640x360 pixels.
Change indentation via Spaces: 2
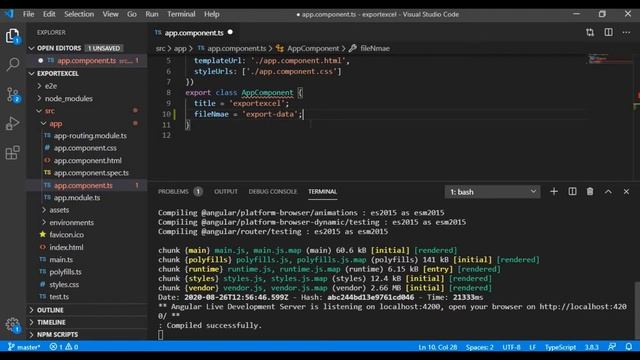tap(480, 347)
